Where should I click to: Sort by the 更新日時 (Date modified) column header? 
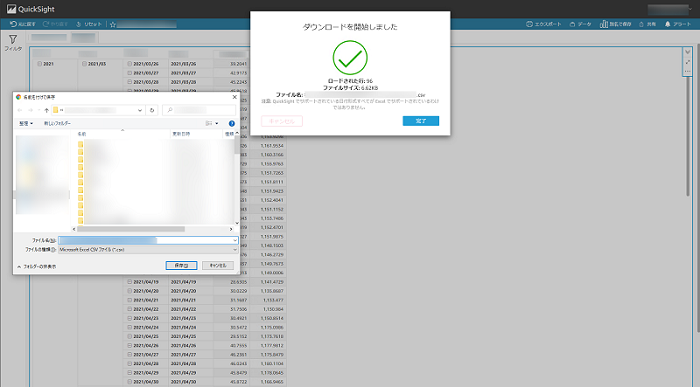pyautogui.click(x=181, y=134)
